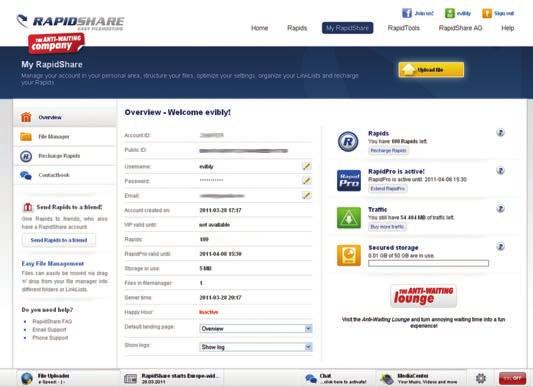Image resolution: width=533 pixels, height=387 pixels.
Task: Open File Manager folder icon
Action: click(x=26, y=136)
